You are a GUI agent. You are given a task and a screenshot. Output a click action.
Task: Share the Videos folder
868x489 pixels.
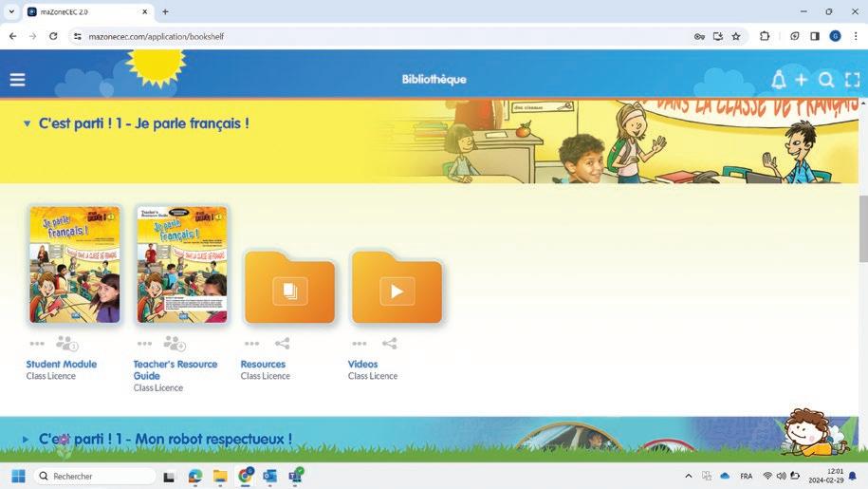tap(390, 344)
